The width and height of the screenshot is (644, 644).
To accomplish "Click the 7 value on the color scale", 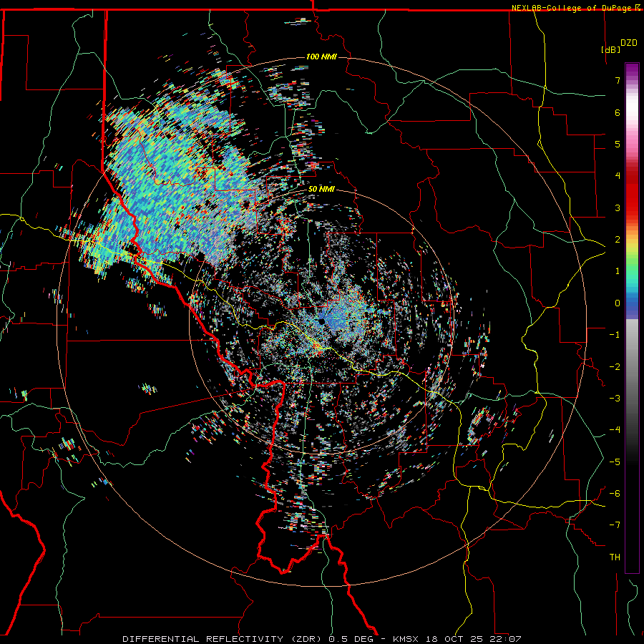I will 618,80.
